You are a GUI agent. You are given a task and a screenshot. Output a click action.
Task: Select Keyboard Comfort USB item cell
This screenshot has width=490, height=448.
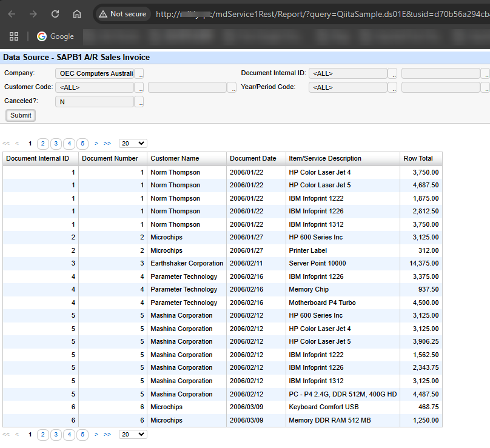[x=343, y=407]
